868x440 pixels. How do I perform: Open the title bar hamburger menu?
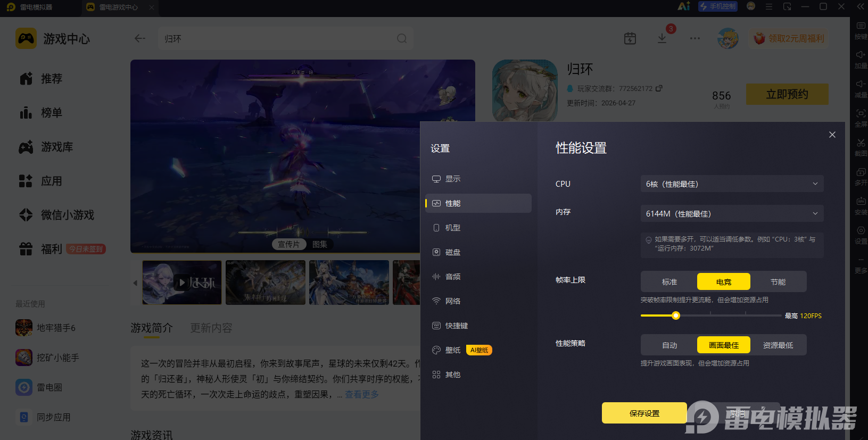click(x=769, y=6)
